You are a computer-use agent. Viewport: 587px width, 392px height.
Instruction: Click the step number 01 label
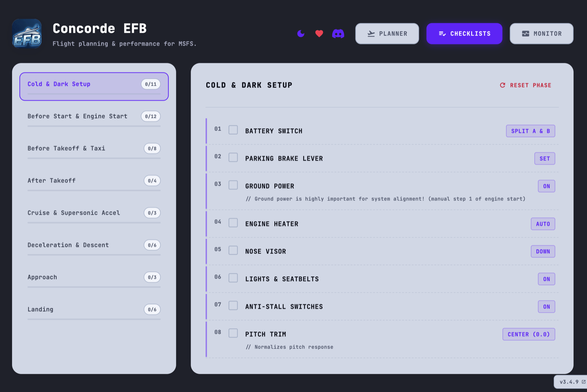point(218,129)
